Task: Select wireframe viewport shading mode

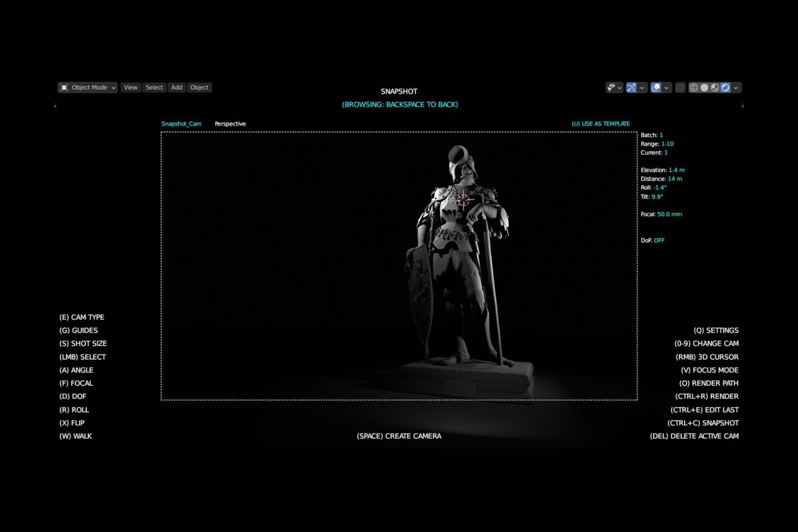Action: point(694,87)
